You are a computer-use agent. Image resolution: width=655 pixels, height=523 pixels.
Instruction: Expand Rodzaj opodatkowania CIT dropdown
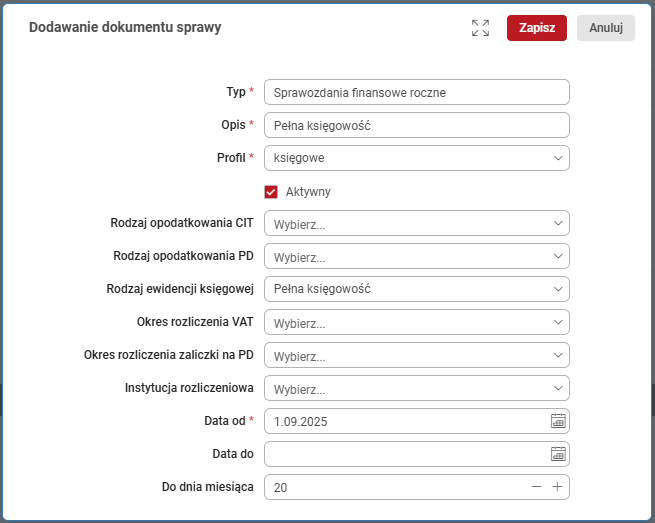[x=416, y=224]
